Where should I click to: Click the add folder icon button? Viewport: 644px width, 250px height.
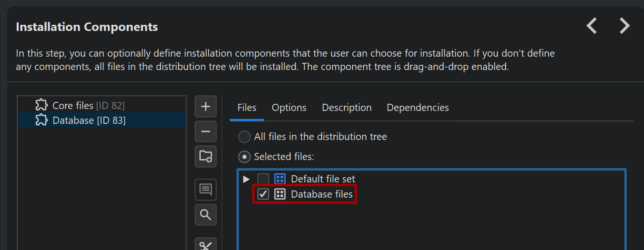click(205, 156)
